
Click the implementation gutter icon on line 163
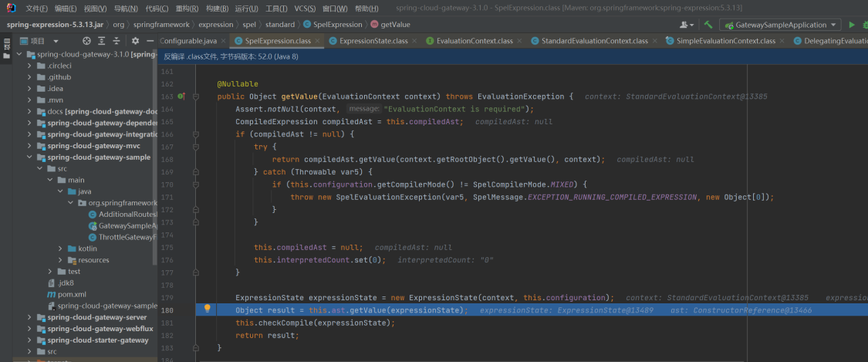pyautogui.click(x=181, y=96)
